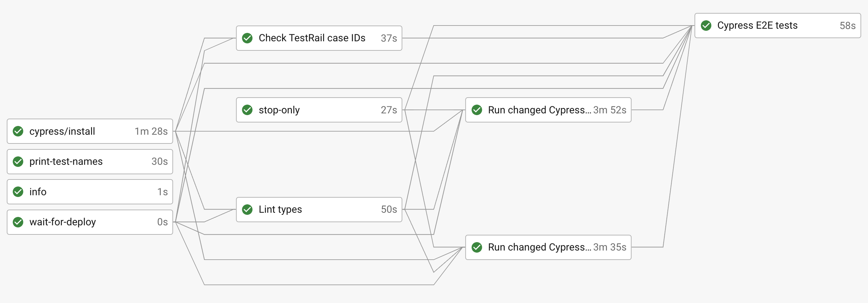This screenshot has width=868, height=303.
Task: Open the Cypress E2E tests job
Action: pyautogui.click(x=757, y=26)
